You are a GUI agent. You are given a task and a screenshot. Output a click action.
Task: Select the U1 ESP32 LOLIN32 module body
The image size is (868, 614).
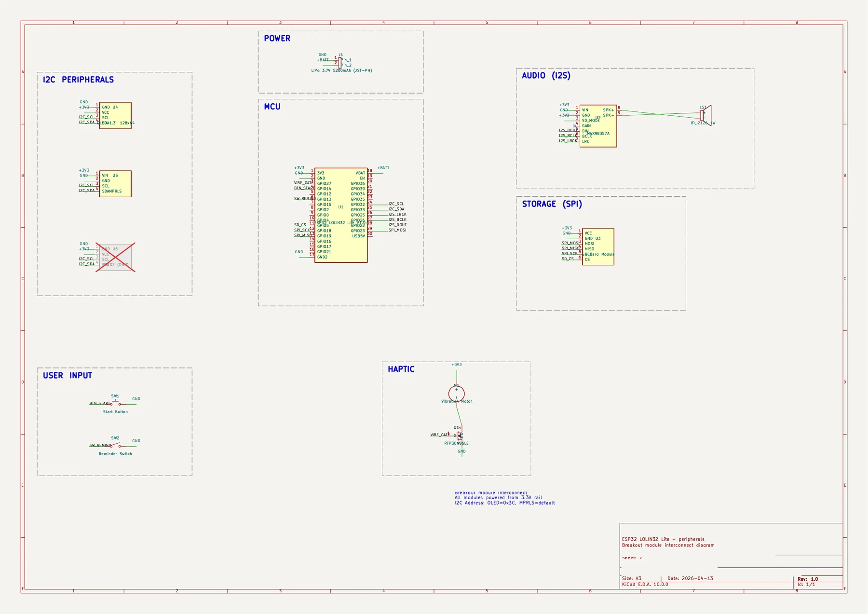(x=340, y=215)
